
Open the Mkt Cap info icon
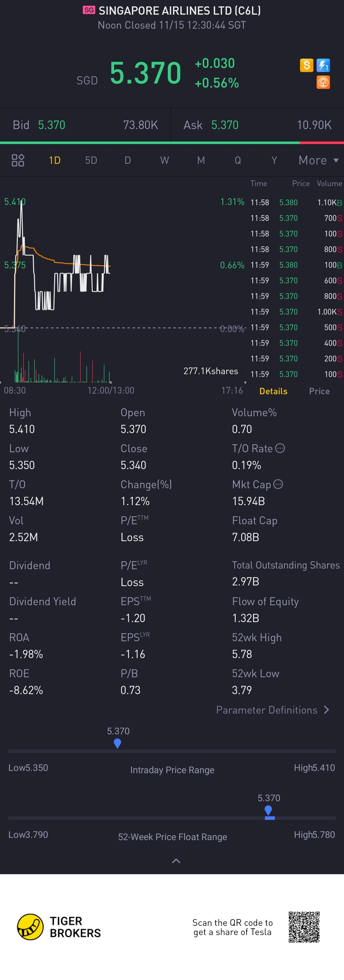click(x=278, y=484)
